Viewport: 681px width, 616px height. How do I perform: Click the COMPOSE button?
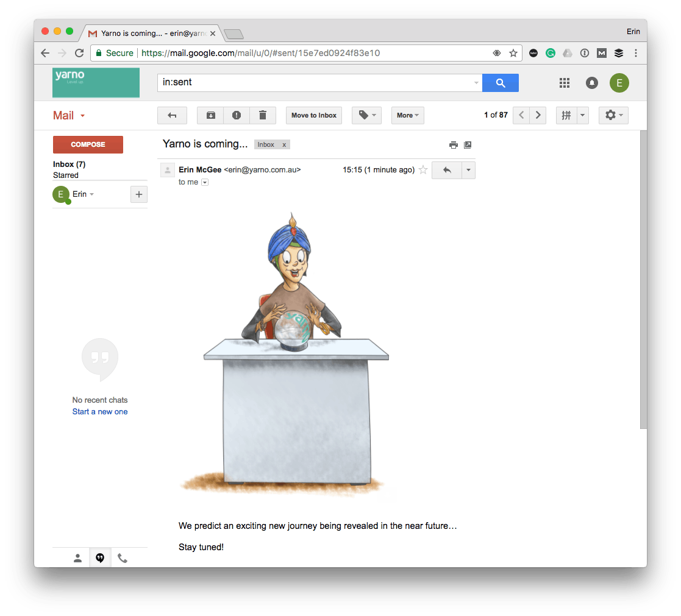pyautogui.click(x=88, y=144)
